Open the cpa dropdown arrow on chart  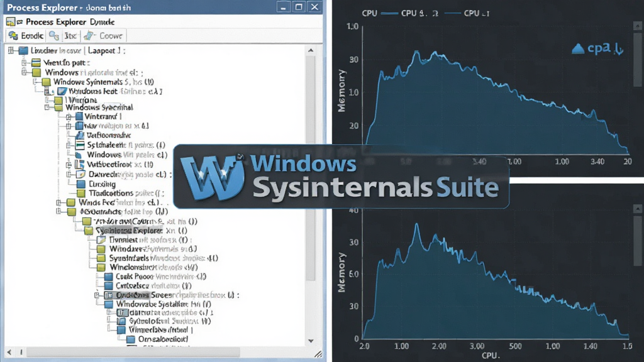click(619, 50)
